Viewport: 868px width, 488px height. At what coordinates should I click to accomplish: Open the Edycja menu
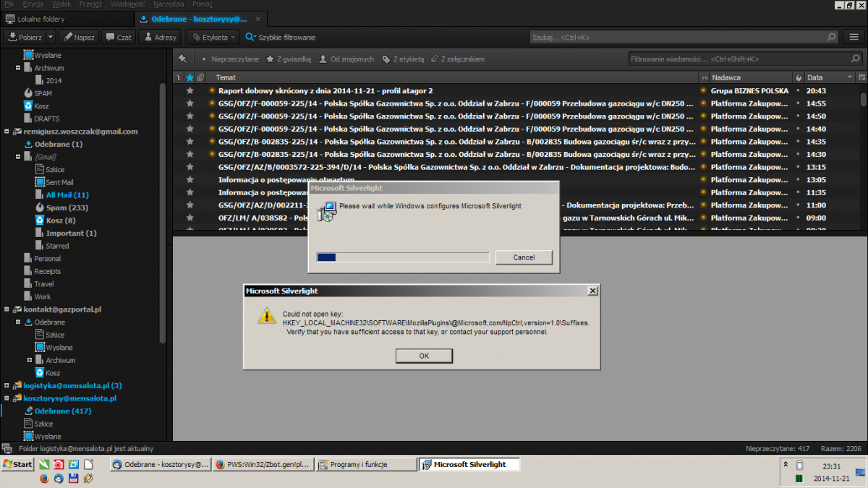33,4
